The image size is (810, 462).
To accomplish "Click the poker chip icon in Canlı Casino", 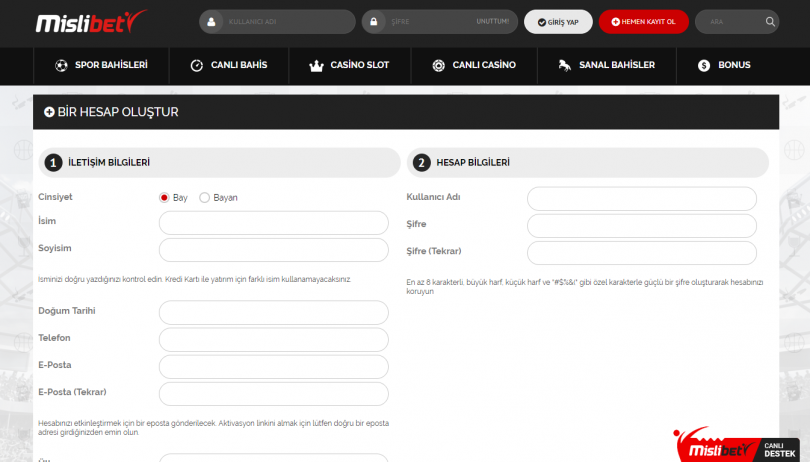I will (439, 66).
